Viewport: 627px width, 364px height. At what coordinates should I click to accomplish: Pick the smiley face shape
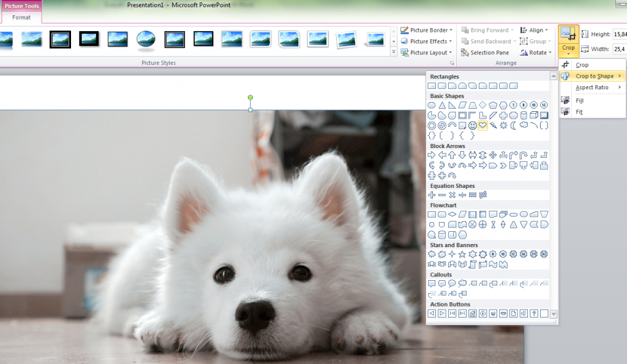coord(473,125)
